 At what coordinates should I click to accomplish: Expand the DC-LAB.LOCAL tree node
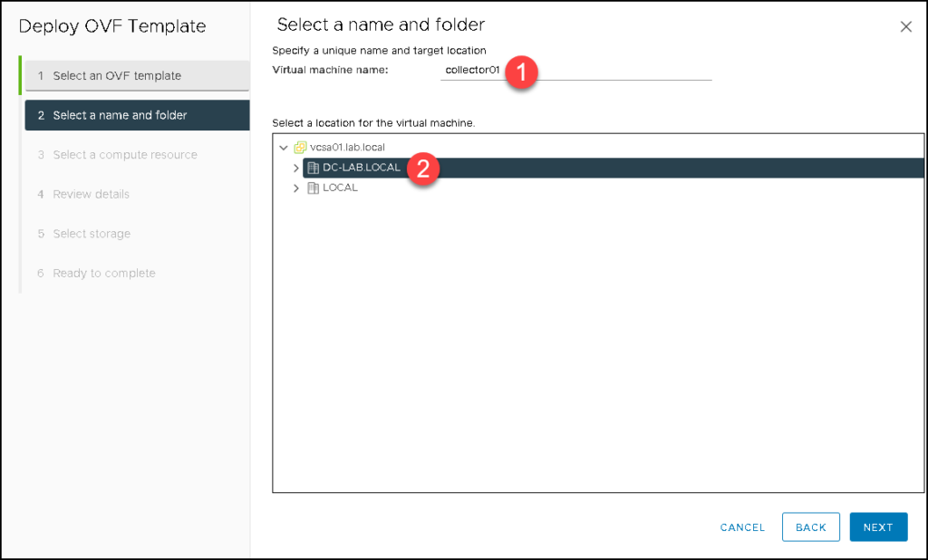coord(295,168)
